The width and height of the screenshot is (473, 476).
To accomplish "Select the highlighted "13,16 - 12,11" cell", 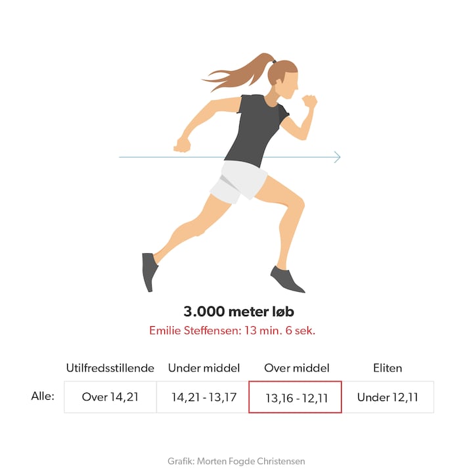I will point(295,397).
